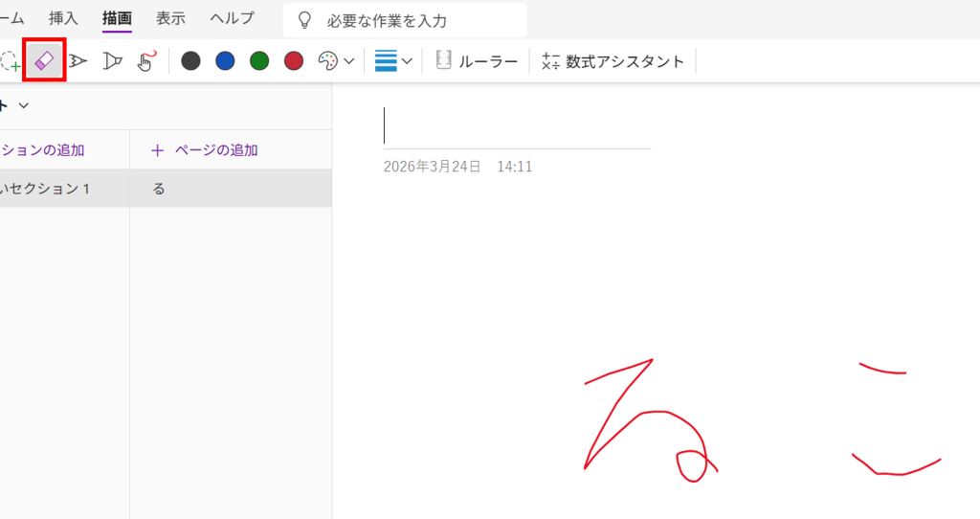Open the ヘルプ tab
Image resolution: width=980 pixels, height=519 pixels.
pos(233,18)
